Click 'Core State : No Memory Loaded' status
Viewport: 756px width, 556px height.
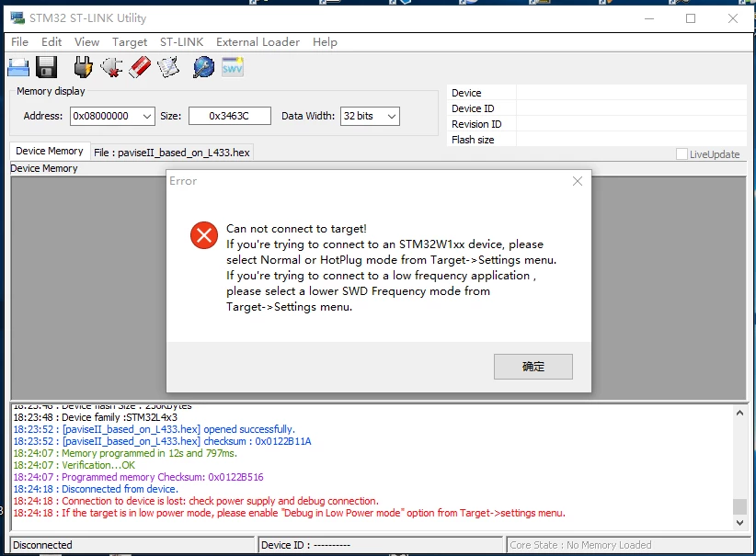pos(628,545)
